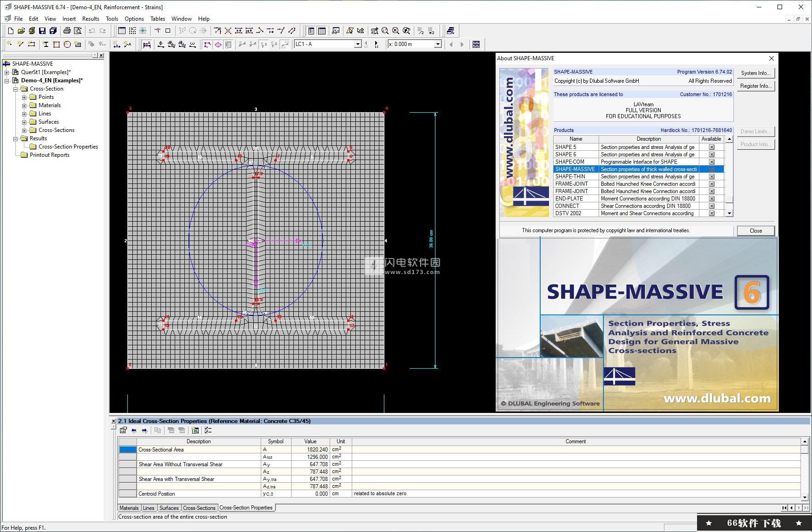Viewport: 812px width, 532px height.
Task: Expand the QuerSt1 [Examples] tree node
Action: coord(7,72)
